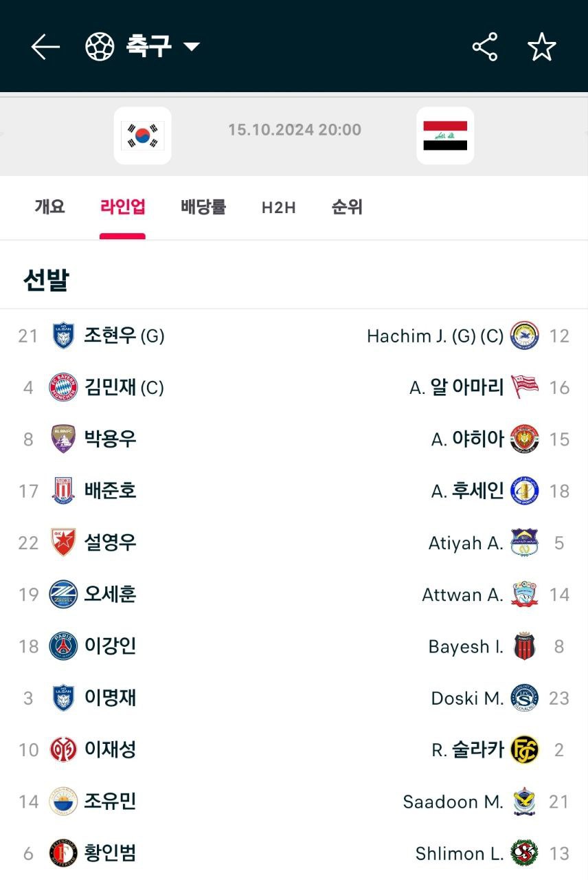588x880 pixels.
Task: Click PSG logo beside 이강인
Action: 63,646
